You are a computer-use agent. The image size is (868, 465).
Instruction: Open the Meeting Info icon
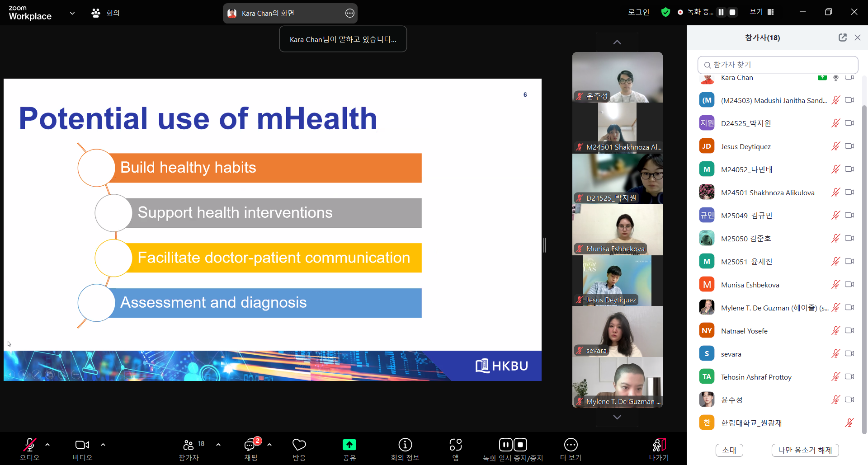coord(405,445)
